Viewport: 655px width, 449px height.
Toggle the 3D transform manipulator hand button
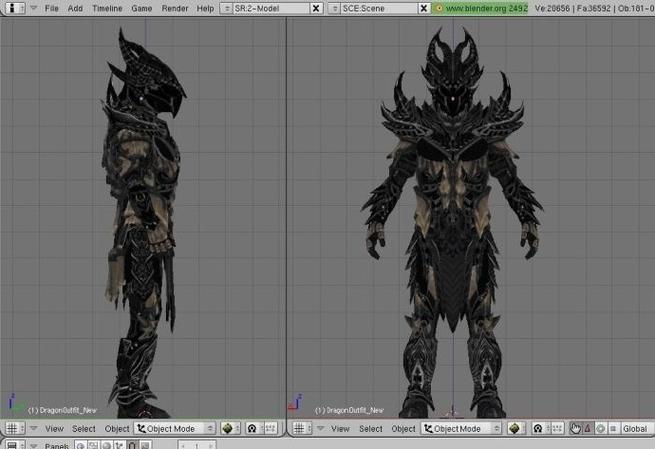(x=576, y=429)
